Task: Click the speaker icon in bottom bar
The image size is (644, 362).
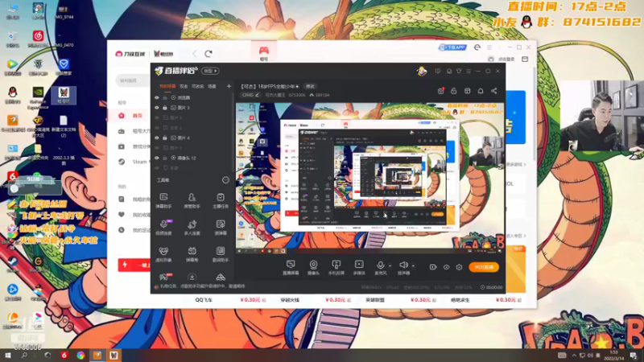Action: pyautogui.click(x=403, y=265)
